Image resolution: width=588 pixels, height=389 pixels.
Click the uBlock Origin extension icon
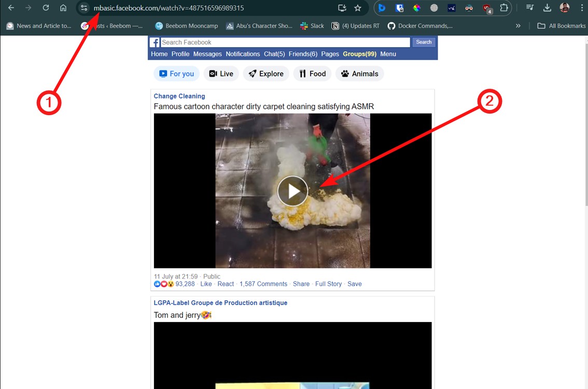point(486,8)
